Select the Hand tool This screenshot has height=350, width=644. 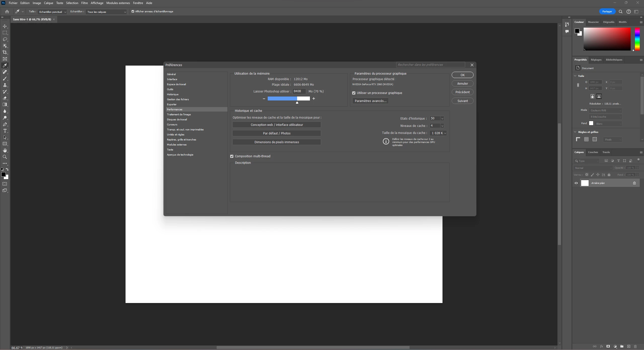(5, 150)
